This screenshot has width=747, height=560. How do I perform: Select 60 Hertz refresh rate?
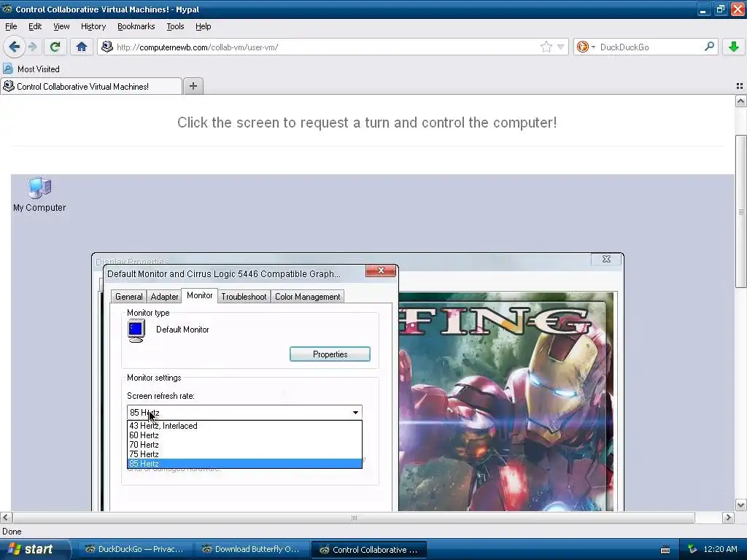(244, 435)
